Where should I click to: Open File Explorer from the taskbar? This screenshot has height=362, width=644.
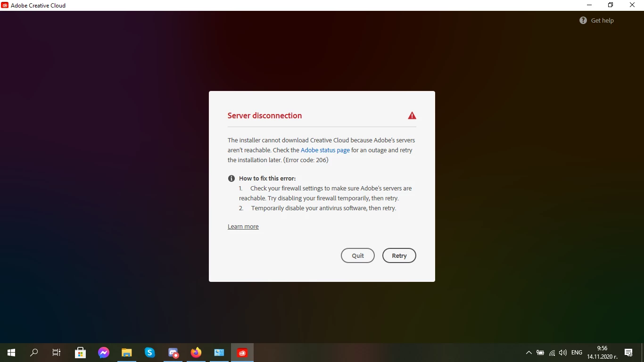pyautogui.click(x=127, y=353)
